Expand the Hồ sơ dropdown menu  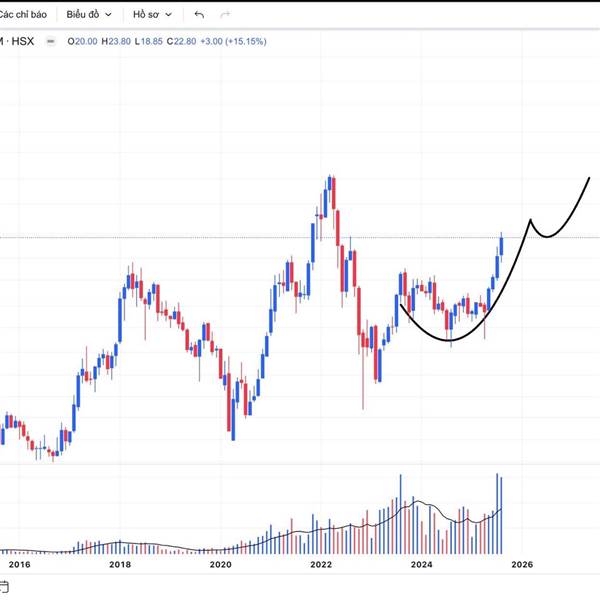click(x=152, y=15)
